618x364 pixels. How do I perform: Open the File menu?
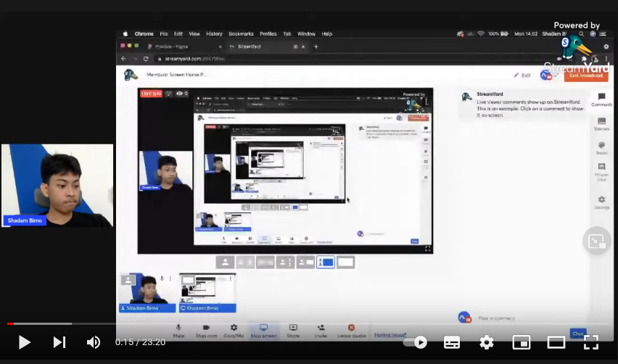pyautogui.click(x=163, y=34)
